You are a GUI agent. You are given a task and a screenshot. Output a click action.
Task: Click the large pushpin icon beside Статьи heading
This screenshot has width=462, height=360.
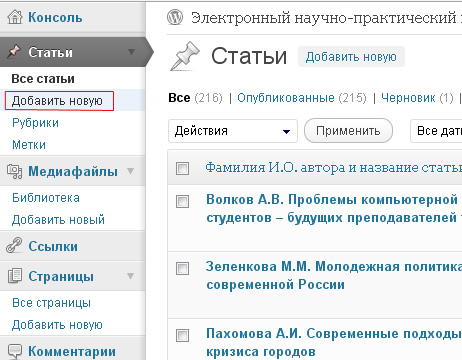click(x=185, y=56)
